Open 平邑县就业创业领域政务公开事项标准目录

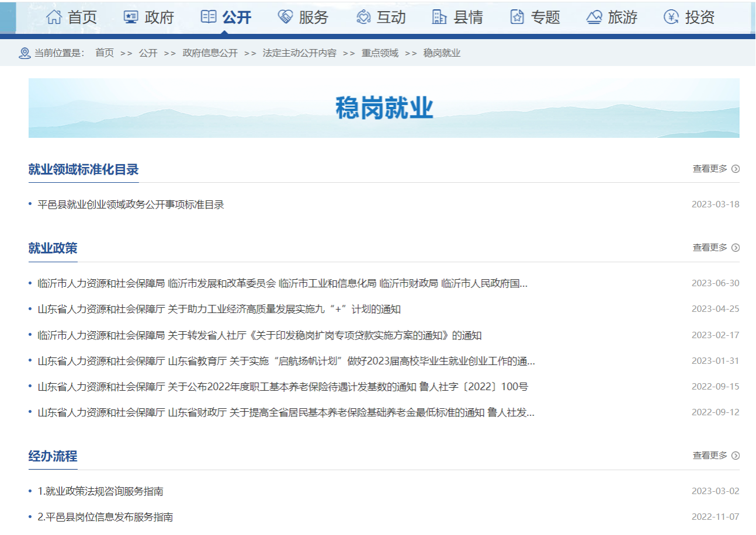pos(131,204)
